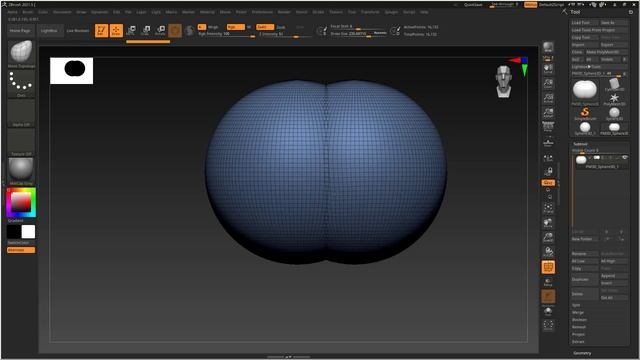The height and width of the screenshot is (360, 640).
Task: Select the Cylinder3D tool thumbnail
Action: [x=614, y=84]
